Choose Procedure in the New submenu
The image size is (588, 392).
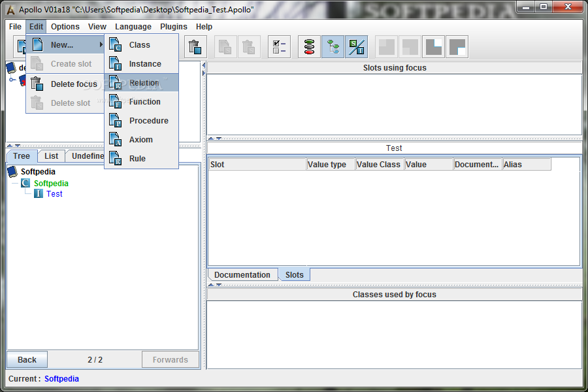tap(141, 120)
